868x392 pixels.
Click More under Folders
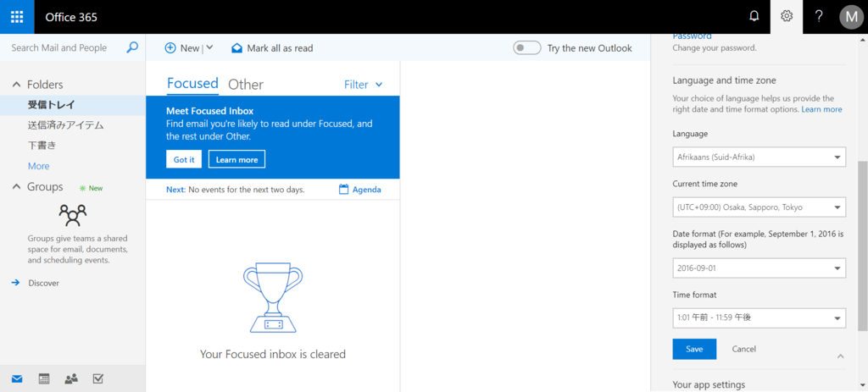tap(39, 166)
